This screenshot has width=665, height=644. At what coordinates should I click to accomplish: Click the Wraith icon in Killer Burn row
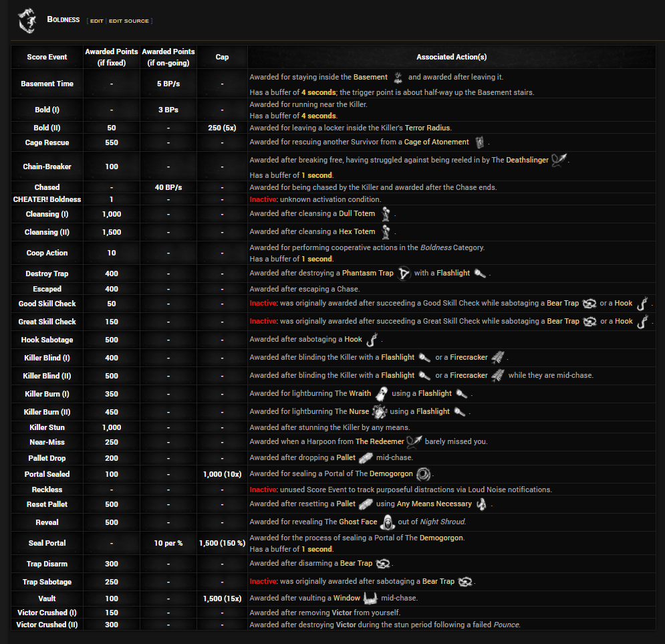(x=381, y=393)
